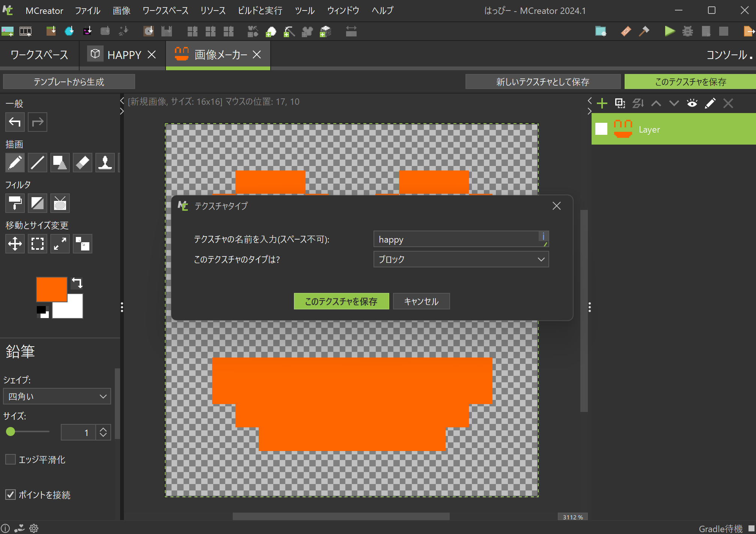756x534 pixels.
Task: Select the pencil drawing tool
Action: tap(15, 163)
